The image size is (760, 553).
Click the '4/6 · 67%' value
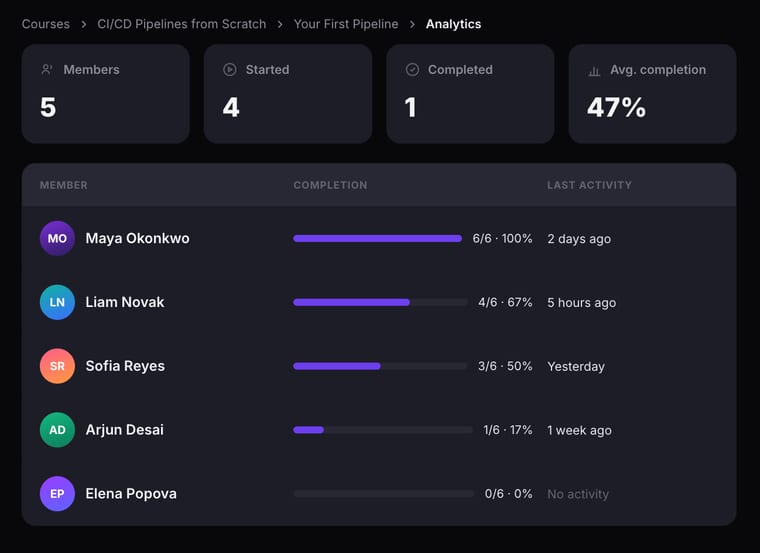[x=505, y=302]
